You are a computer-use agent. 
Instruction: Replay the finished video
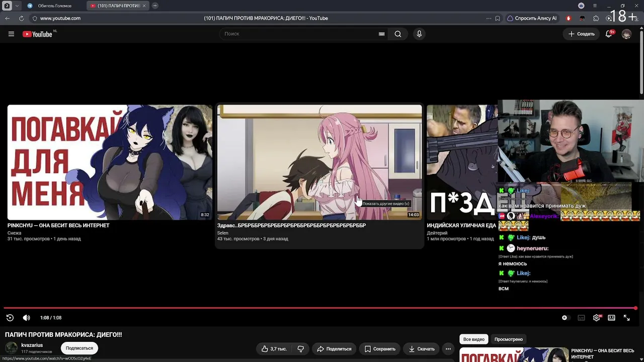(10, 318)
